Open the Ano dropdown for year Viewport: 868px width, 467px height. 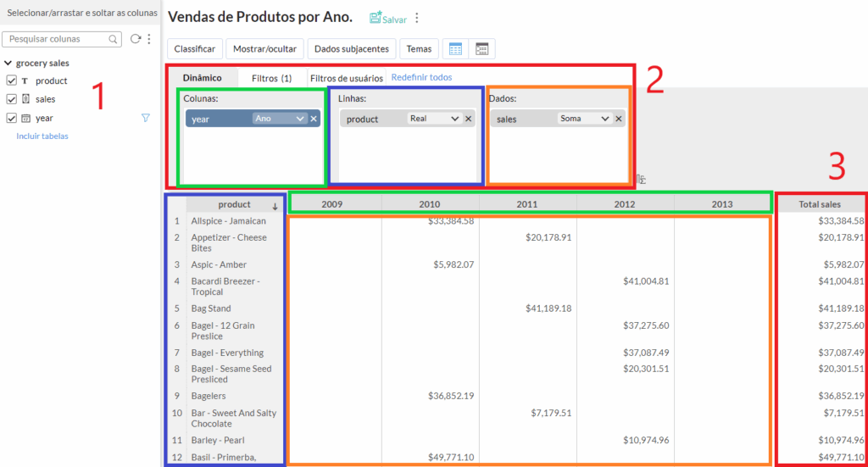(x=279, y=119)
